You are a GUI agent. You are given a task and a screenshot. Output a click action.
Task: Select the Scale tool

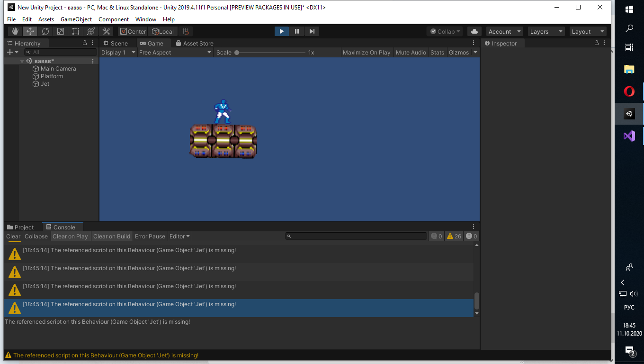(61, 31)
